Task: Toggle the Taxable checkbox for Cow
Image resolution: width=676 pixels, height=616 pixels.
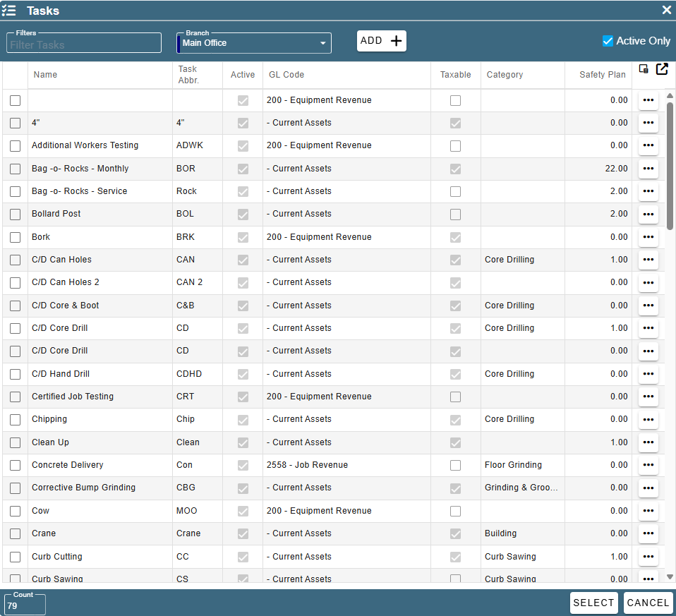Action: (455, 511)
